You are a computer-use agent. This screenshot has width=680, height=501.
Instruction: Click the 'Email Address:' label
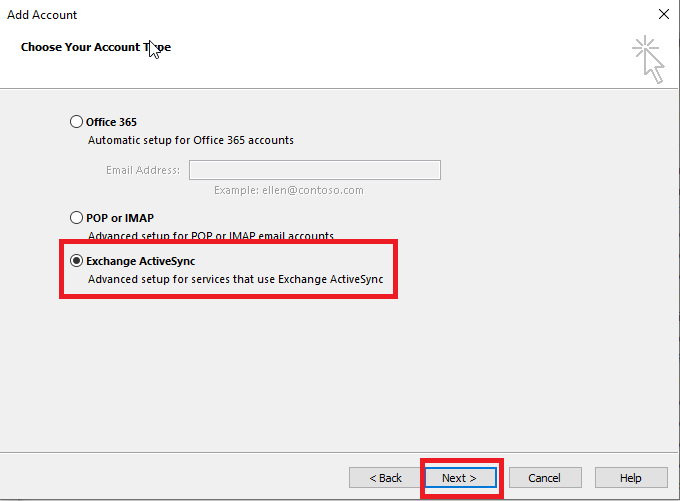(x=143, y=170)
